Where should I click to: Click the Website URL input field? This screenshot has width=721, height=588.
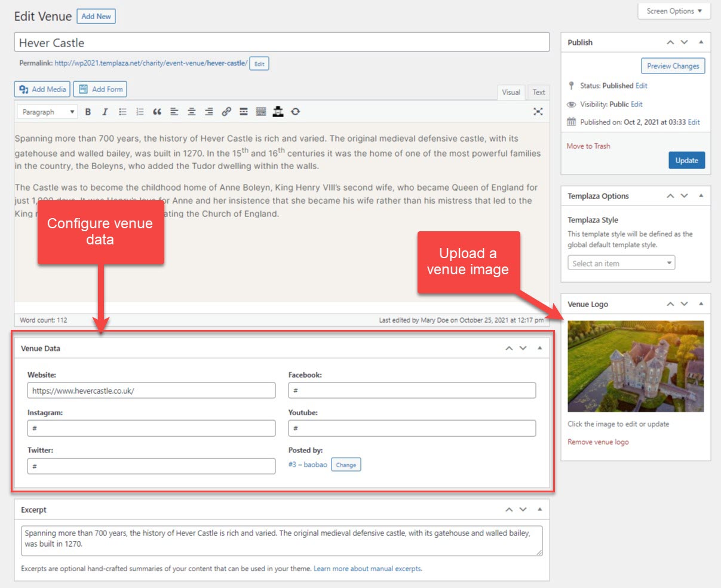pos(151,391)
